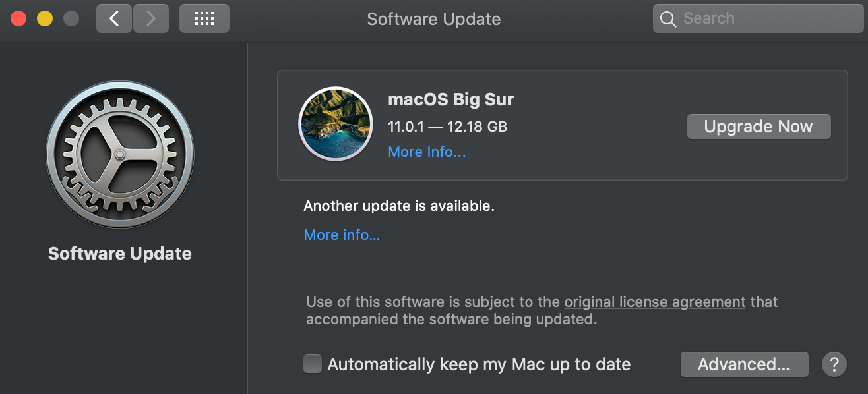
Task: Click the macOS Big Sur landscape icon
Action: point(335,125)
